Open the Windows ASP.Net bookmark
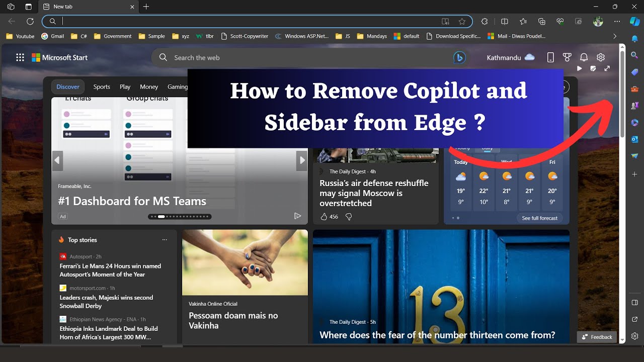Viewport: 644px width, 362px height. tap(302, 36)
